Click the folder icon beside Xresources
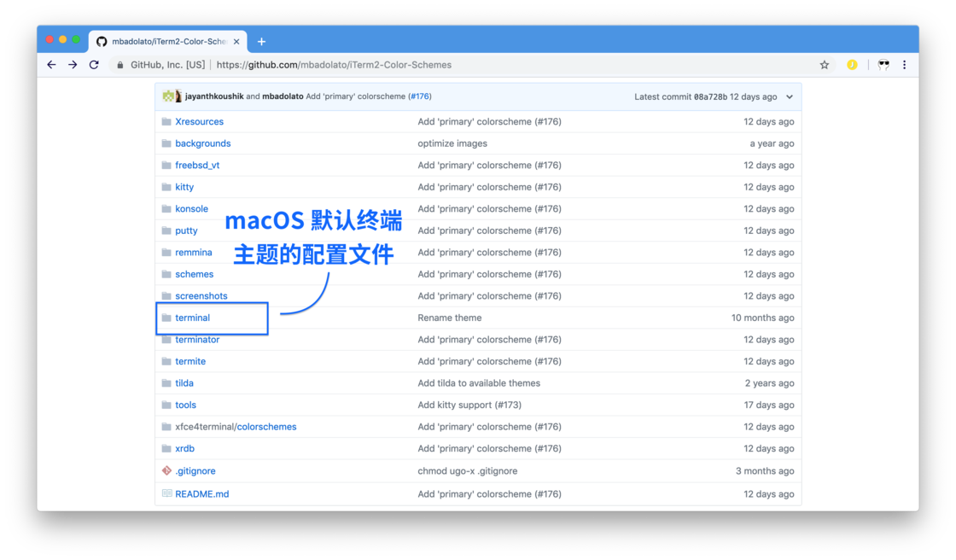Screen dimensions: 956x560 pyautogui.click(x=166, y=121)
